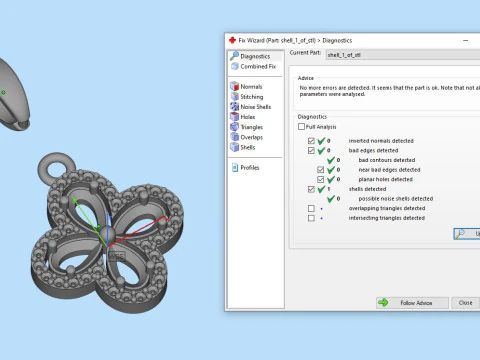This screenshot has height=360, width=480.
Task: Enable the Full Analysis checkbox
Action: click(301, 127)
